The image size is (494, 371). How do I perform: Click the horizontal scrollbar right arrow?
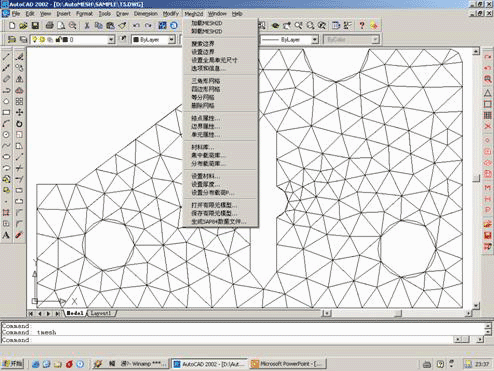point(469,313)
